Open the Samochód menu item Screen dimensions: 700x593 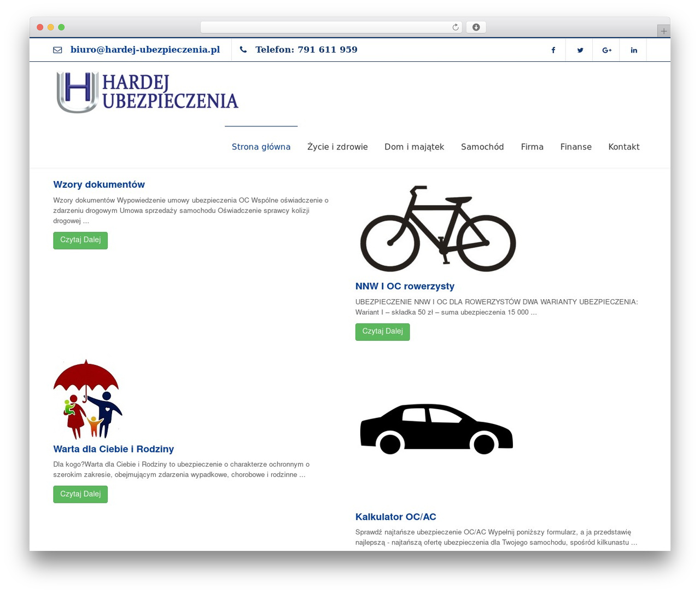[x=482, y=147]
